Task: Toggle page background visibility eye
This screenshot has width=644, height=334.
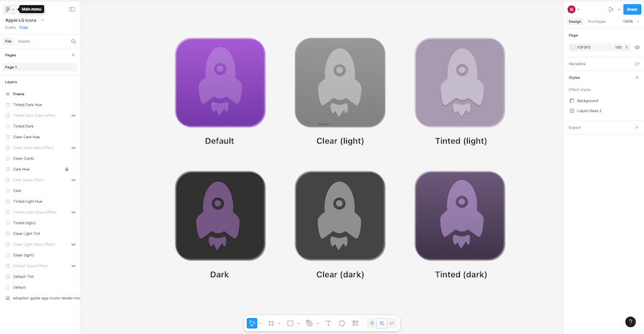Action: pos(637,48)
